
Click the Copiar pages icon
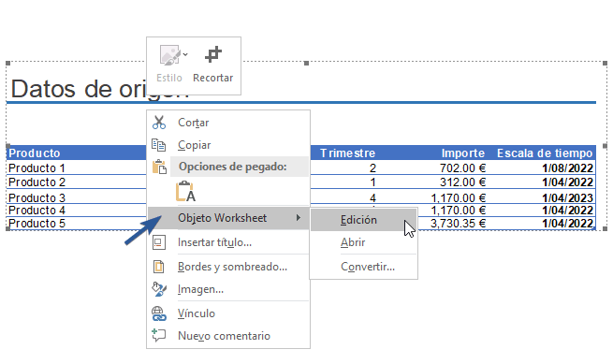point(159,145)
